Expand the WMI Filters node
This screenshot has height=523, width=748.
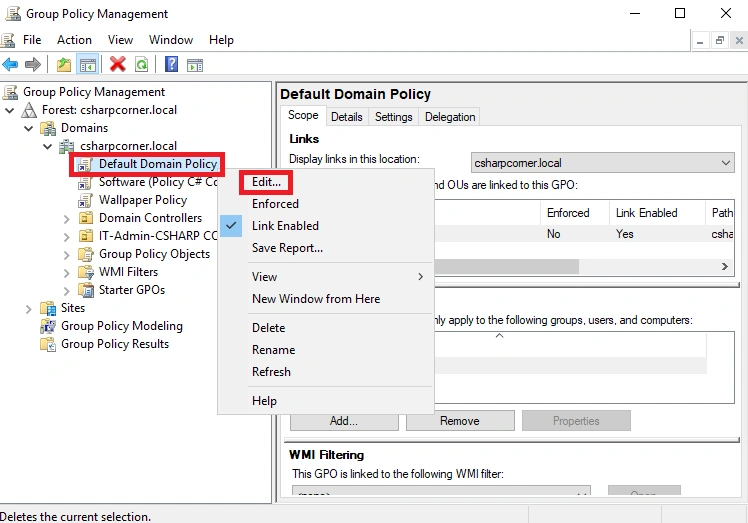click(66, 273)
